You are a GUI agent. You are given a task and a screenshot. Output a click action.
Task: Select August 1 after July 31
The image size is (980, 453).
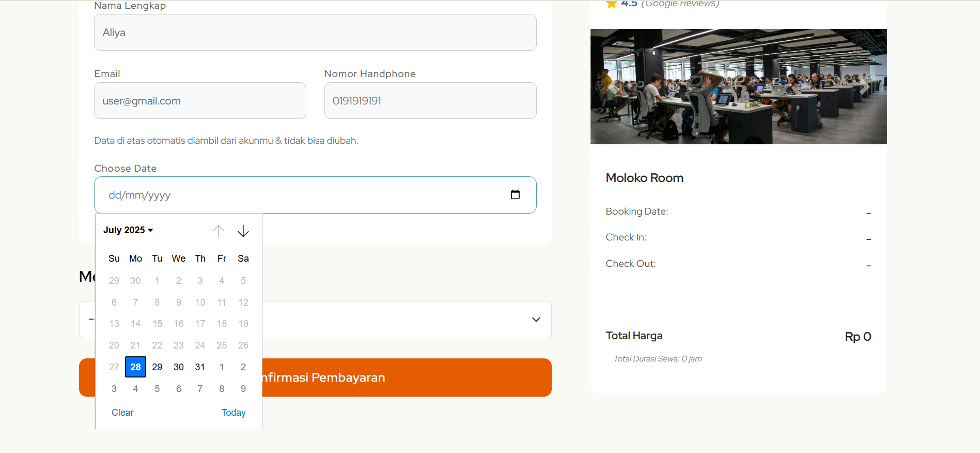[x=222, y=367]
